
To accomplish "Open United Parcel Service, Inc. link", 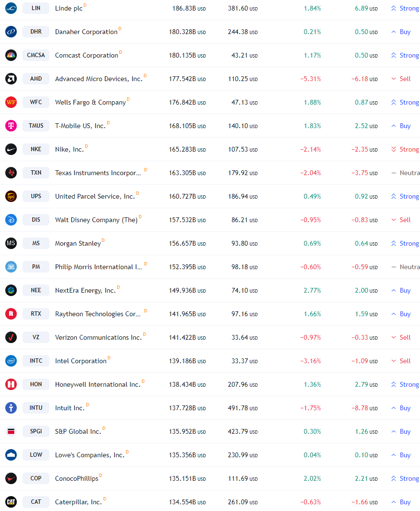I will click(x=95, y=197).
